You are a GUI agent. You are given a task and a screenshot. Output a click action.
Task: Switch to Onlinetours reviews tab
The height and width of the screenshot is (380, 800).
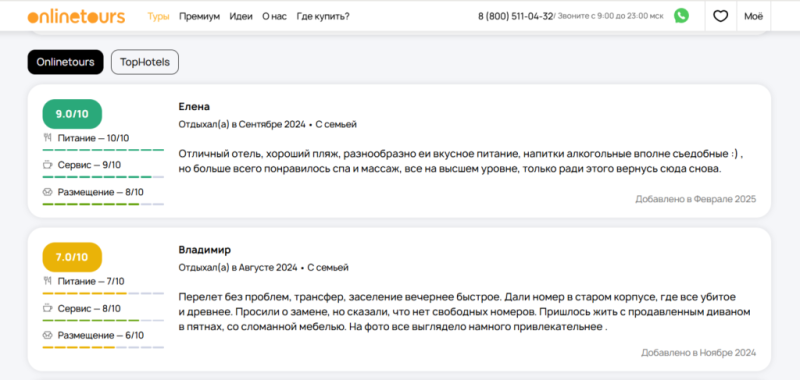coord(65,62)
